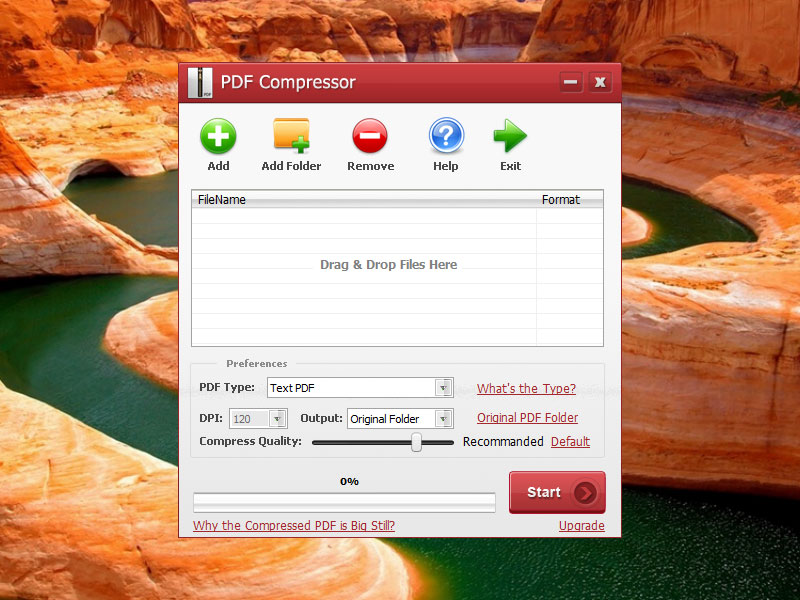Open the What's the Type? link
Viewport: 800px width, 600px height.
pos(526,388)
